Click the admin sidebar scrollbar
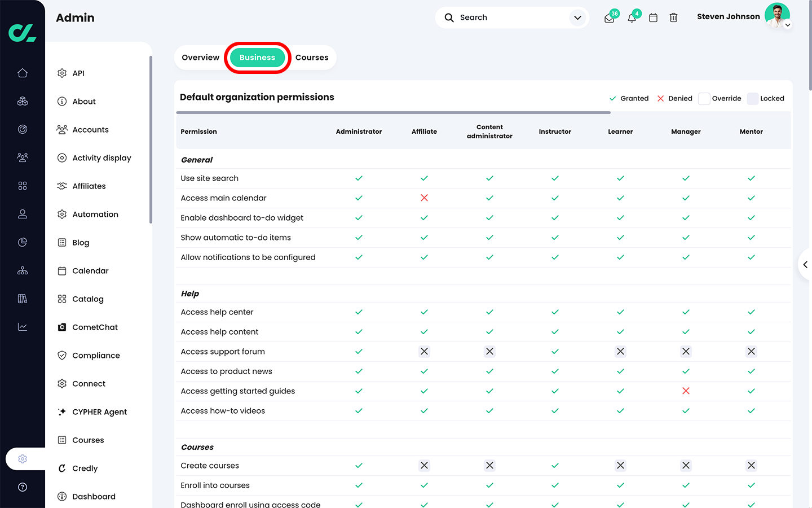The image size is (812, 508). pos(151,139)
